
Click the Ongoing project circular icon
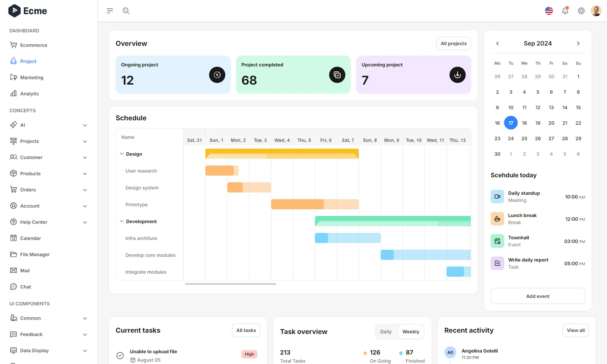(x=217, y=74)
